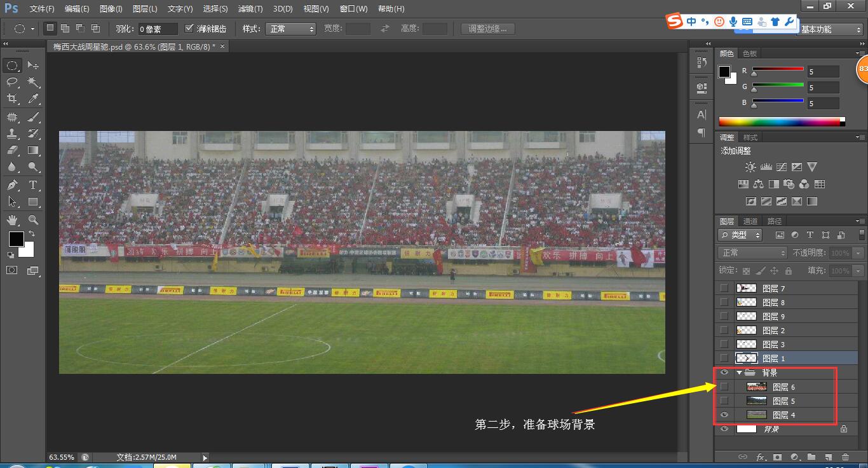Image resolution: width=868 pixels, height=468 pixels.
Task: Select the Horizontal Type tool
Action: pos(33,185)
